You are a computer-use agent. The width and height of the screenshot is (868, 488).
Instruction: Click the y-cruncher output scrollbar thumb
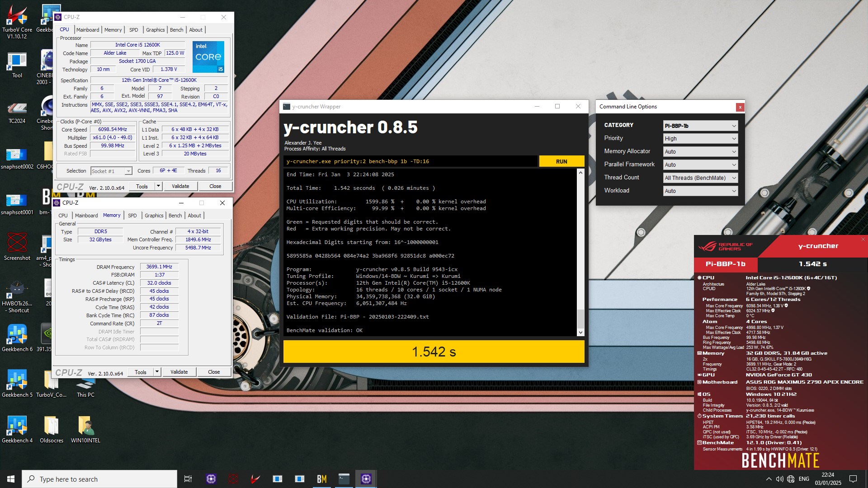coord(580,319)
